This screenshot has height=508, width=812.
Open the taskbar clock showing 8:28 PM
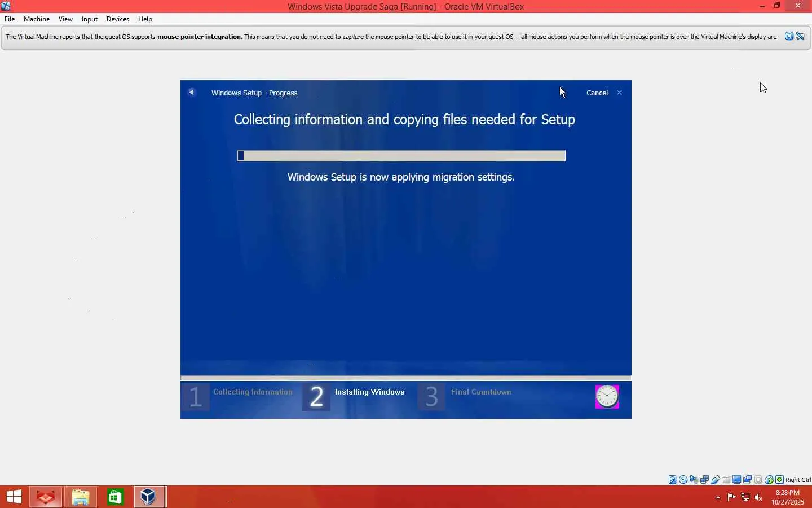tap(788, 497)
